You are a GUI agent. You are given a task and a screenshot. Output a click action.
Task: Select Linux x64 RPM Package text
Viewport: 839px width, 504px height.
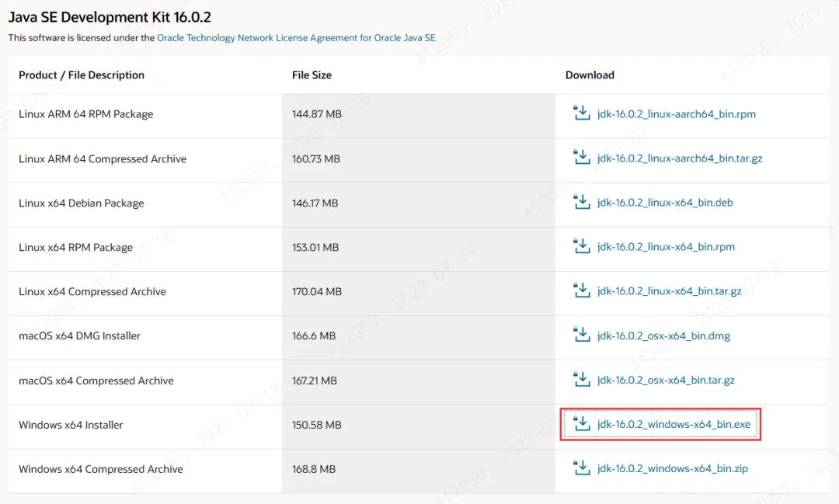tap(75, 247)
